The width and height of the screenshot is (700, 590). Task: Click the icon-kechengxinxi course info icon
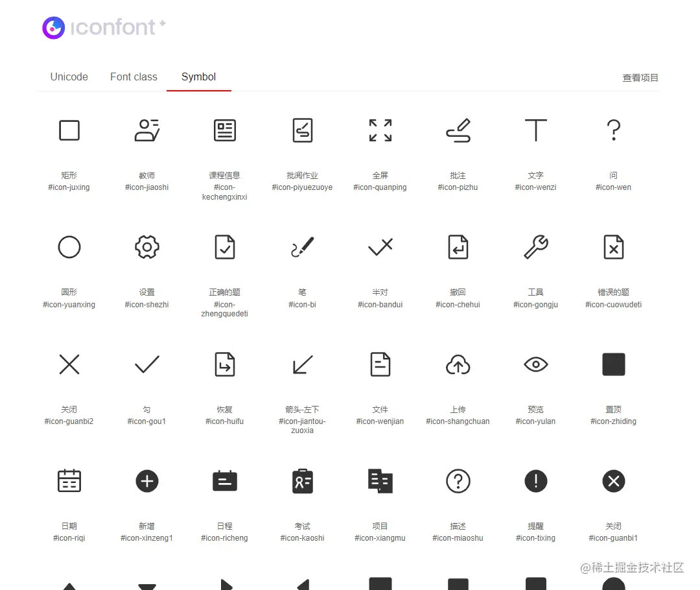click(x=224, y=130)
